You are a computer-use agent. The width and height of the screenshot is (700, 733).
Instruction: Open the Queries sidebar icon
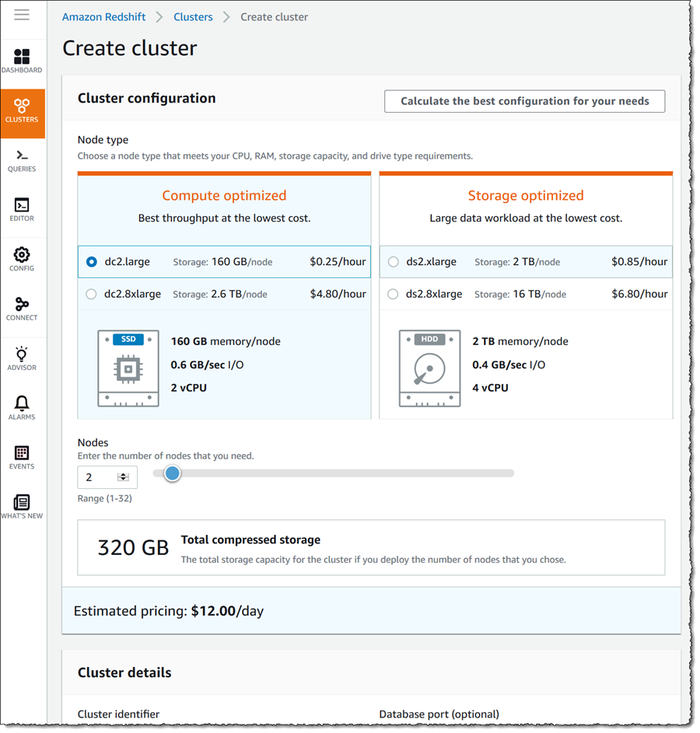pyautogui.click(x=22, y=161)
